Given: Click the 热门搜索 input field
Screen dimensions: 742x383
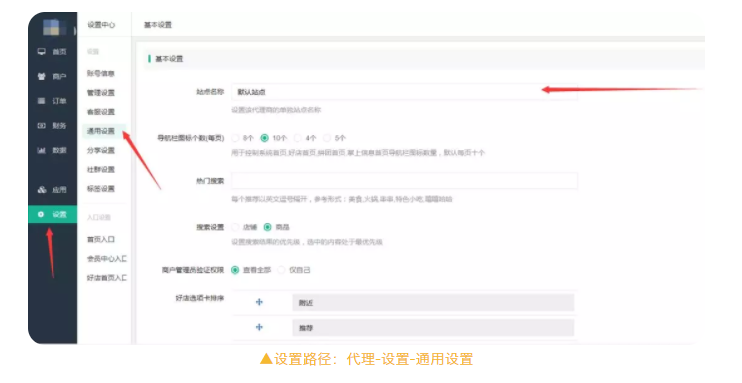Looking at the screenshot, I should (x=405, y=181).
